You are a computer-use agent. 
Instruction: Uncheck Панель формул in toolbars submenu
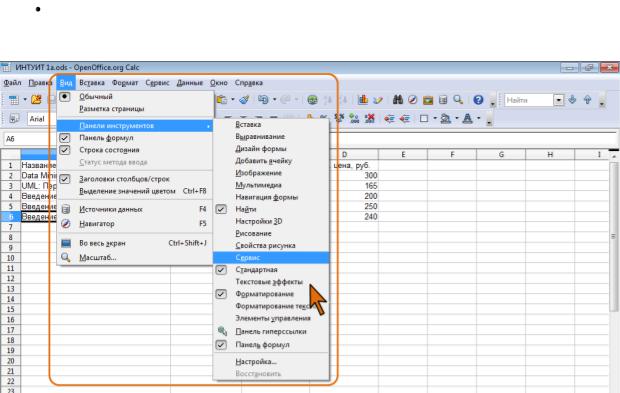click(221, 345)
